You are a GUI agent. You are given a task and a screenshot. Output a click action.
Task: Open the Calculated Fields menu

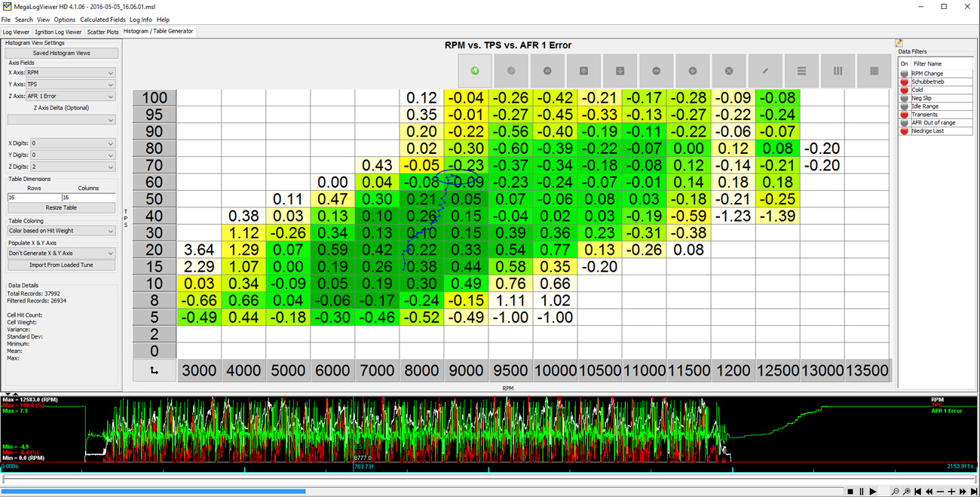pos(103,20)
